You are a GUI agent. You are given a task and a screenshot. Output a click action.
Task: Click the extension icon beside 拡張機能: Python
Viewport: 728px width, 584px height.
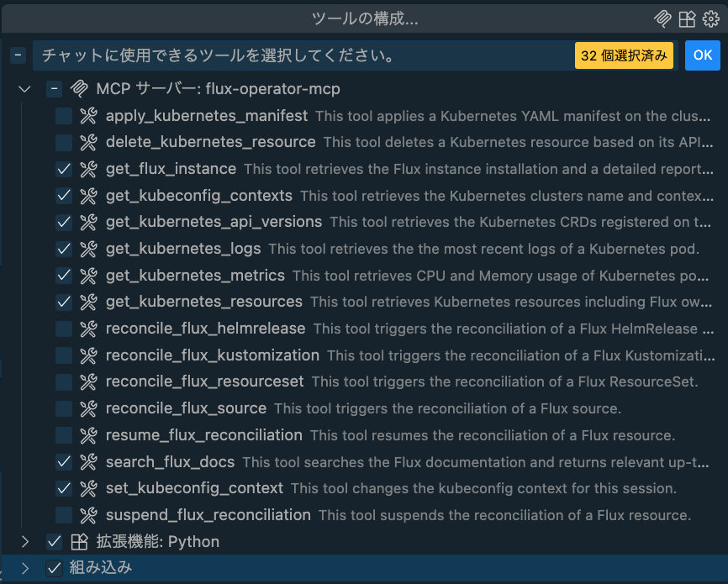(80, 542)
